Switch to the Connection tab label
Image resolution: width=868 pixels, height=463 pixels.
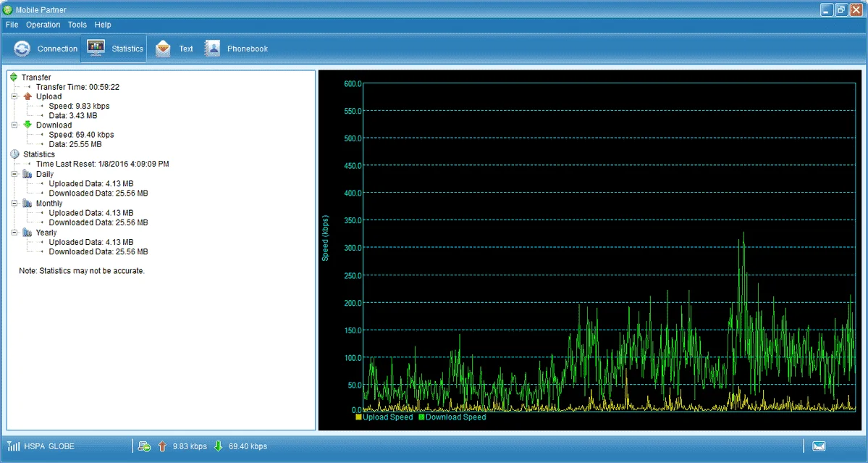point(58,49)
